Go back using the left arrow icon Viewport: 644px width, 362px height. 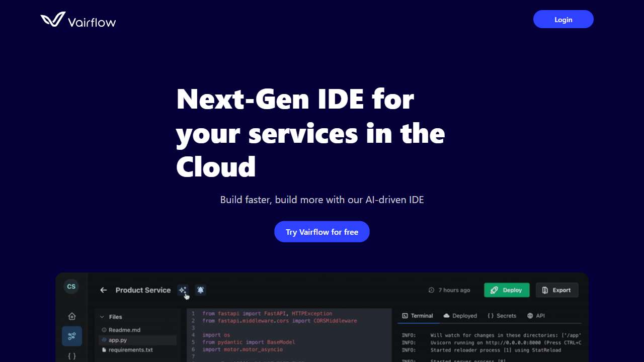103,290
